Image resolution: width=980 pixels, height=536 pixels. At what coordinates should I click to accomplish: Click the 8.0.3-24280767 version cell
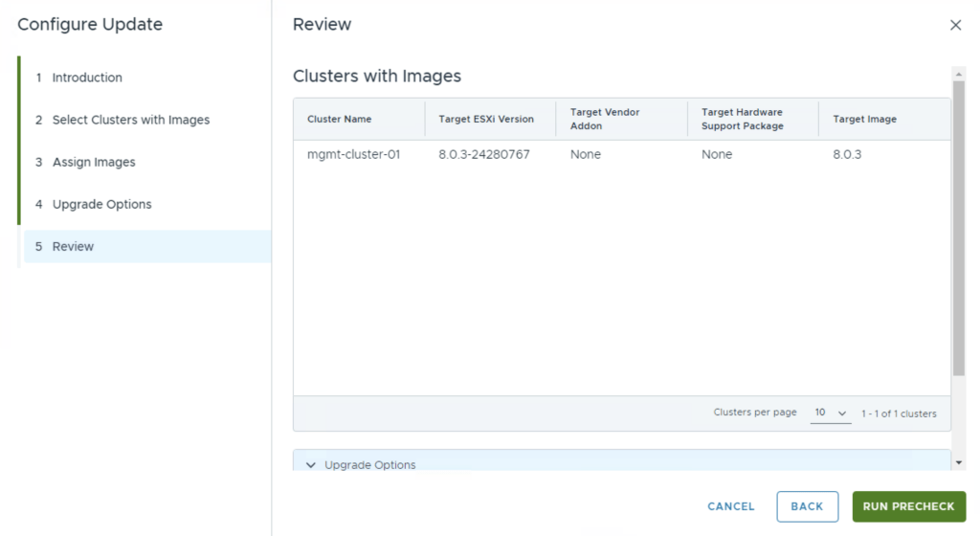click(483, 154)
